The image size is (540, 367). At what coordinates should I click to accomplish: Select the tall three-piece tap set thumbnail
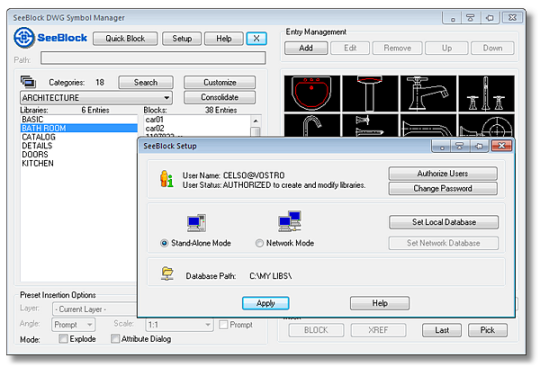486,94
